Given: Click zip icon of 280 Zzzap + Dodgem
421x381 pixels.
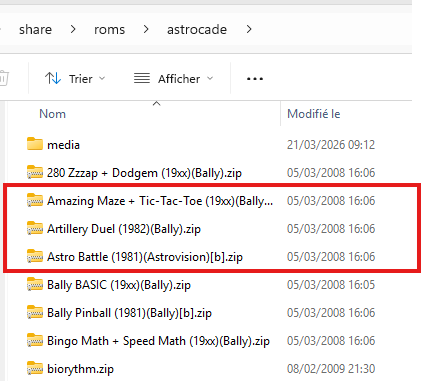Looking at the screenshot, I should pyautogui.click(x=35, y=172).
